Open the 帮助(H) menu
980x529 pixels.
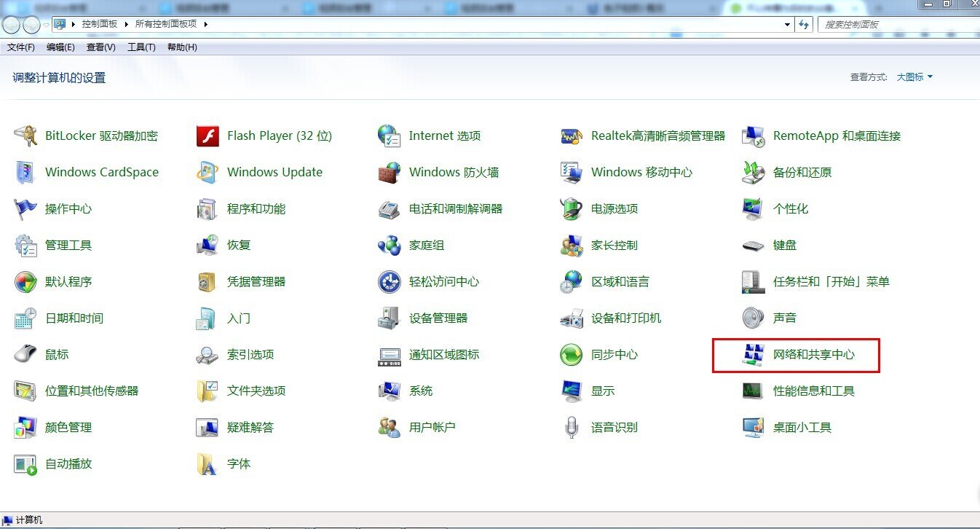(x=182, y=47)
